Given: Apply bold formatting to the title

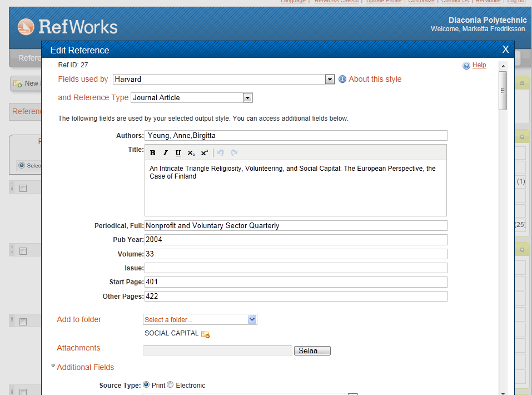Looking at the screenshot, I should pos(153,153).
